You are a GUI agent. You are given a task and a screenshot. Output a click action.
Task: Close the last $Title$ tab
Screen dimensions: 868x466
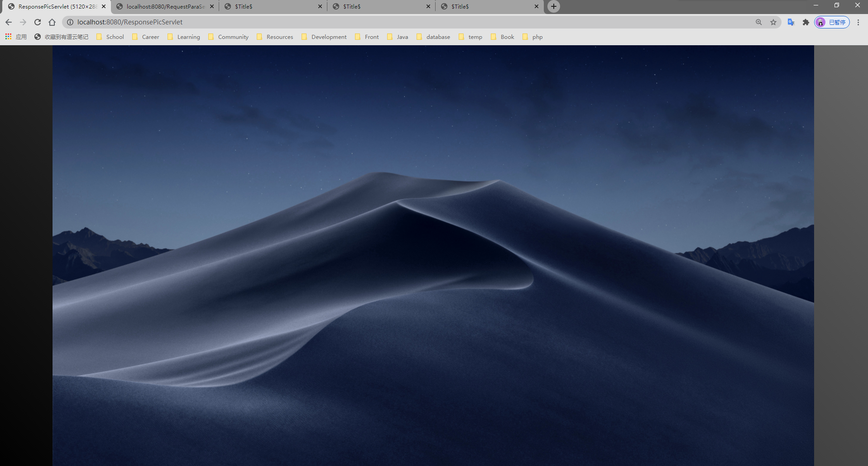point(537,6)
